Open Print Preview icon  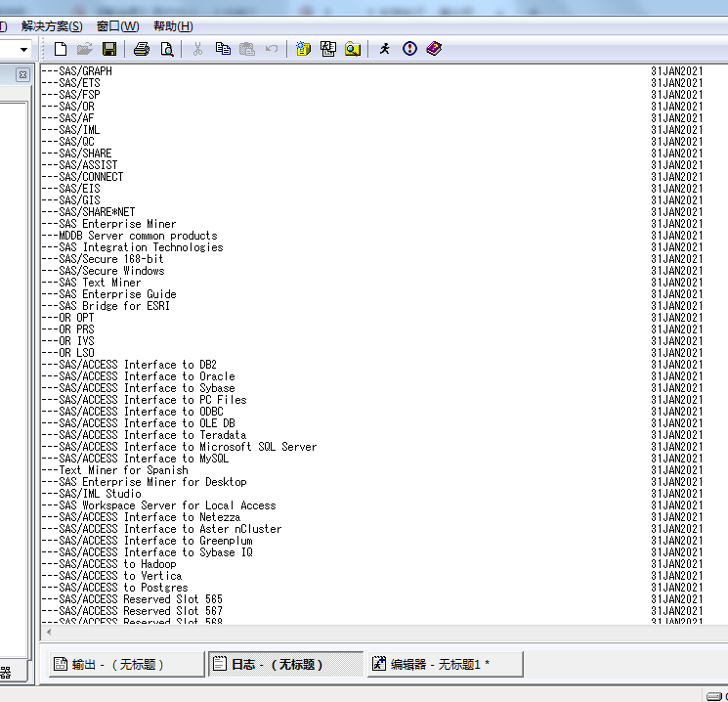(x=167, y=49)
